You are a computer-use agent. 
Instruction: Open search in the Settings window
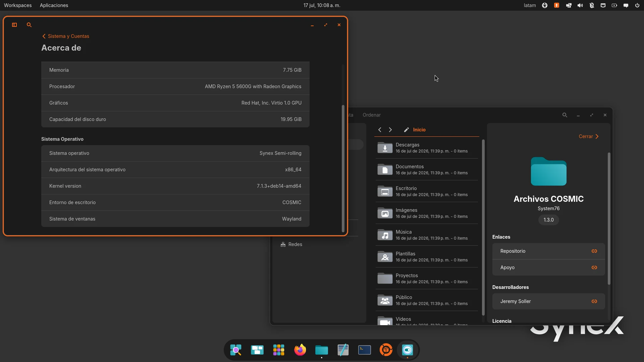(x=29, y=25)
